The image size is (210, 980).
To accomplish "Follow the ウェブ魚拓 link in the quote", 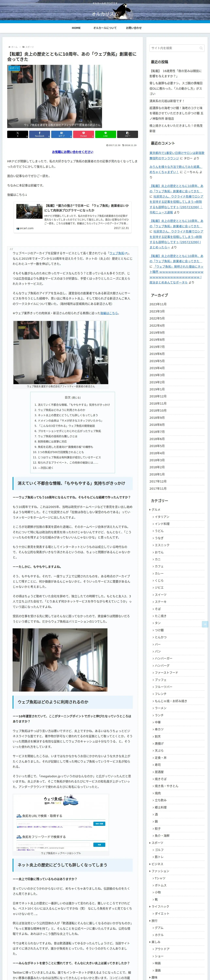I will click(118, 253).
